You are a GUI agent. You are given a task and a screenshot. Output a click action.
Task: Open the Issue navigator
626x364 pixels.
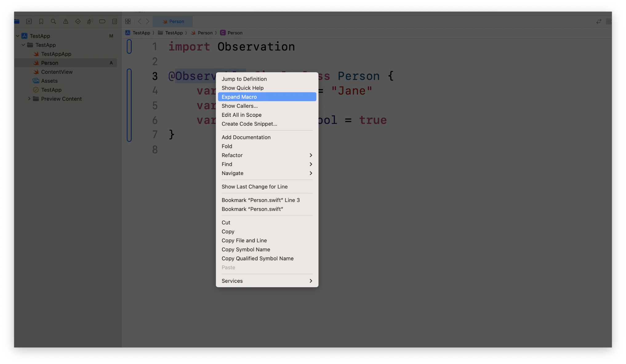click(66, 21)
